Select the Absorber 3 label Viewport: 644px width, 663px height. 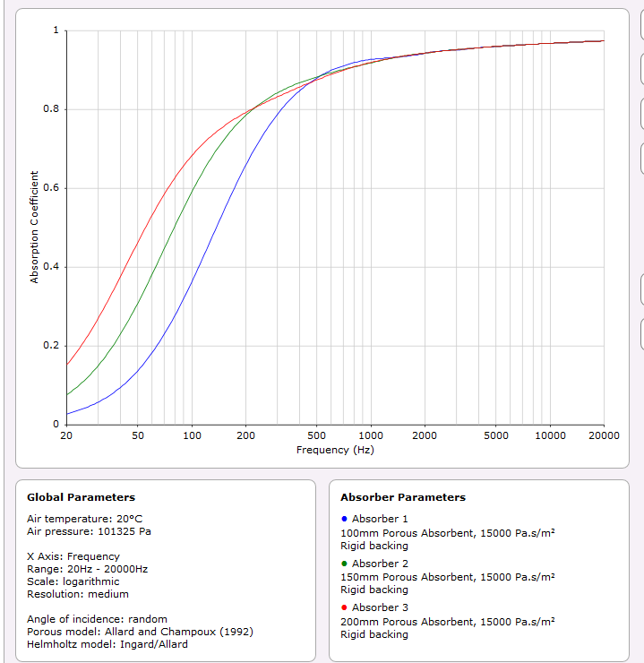click(380, 608)
